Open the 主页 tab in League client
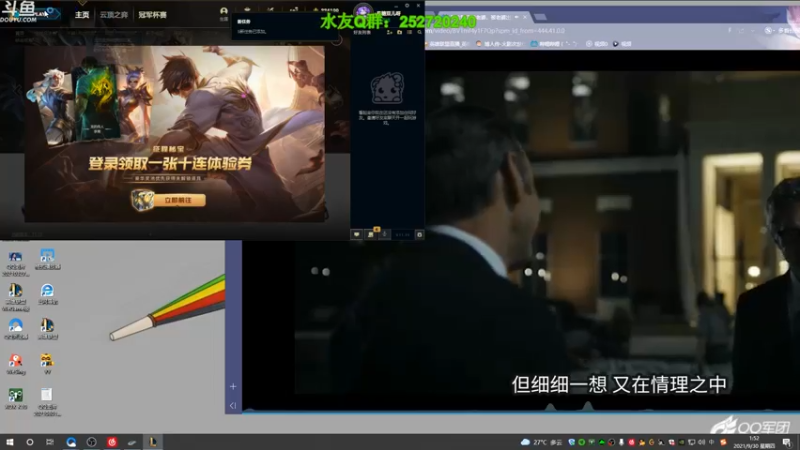Viewport: 800px width, 450px height. [82, 15]
